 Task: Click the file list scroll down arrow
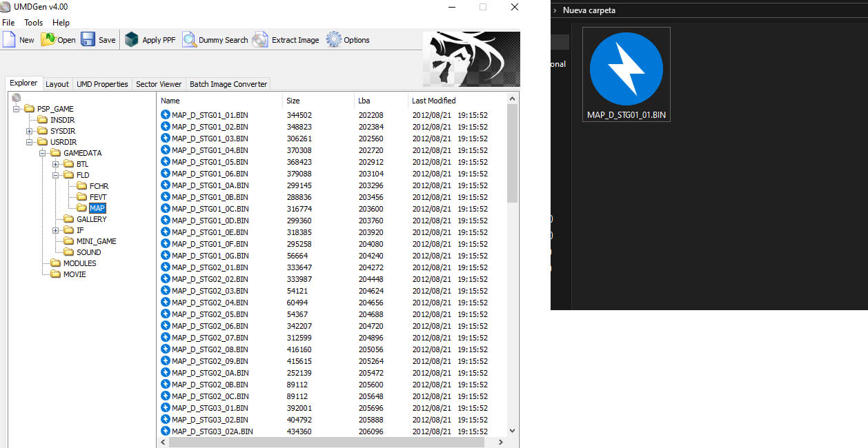tap(512, 431)
